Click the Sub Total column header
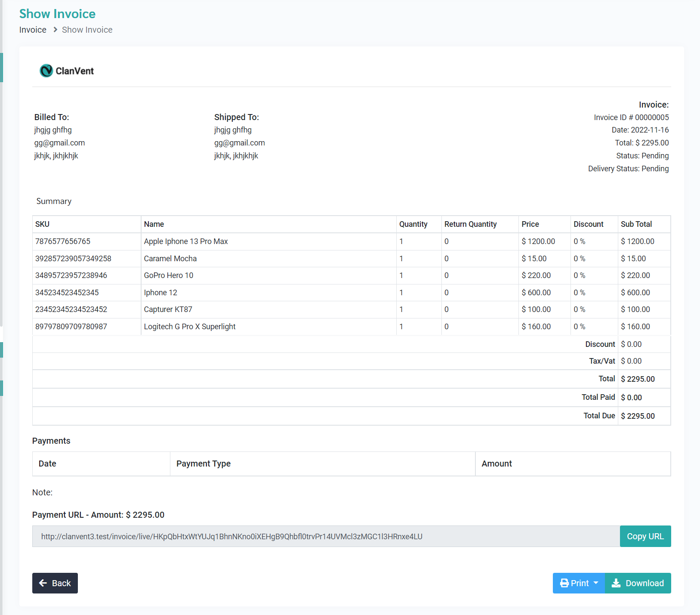700x615 pixels. click(636, 224)
